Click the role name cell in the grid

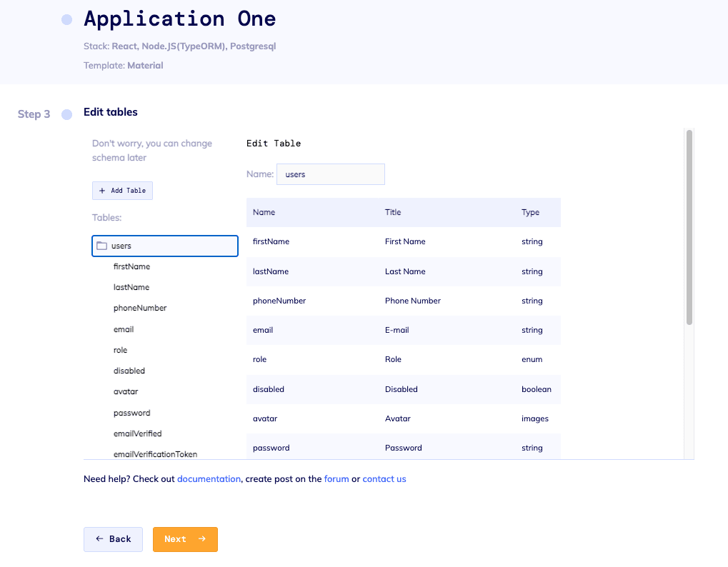(259, 360)
